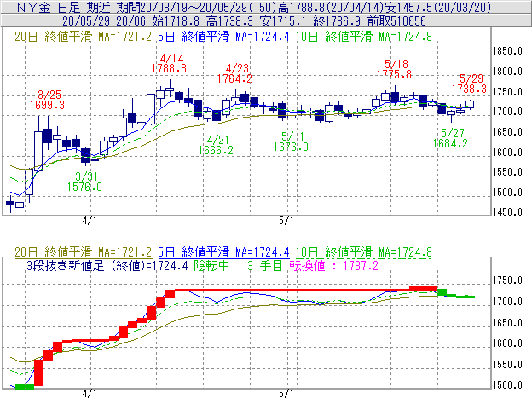Click upper chart's 10日 終値平滑 MA=1724.8 legend
Image resolution: width=532 pixels, height=404 pixels.
364,37
